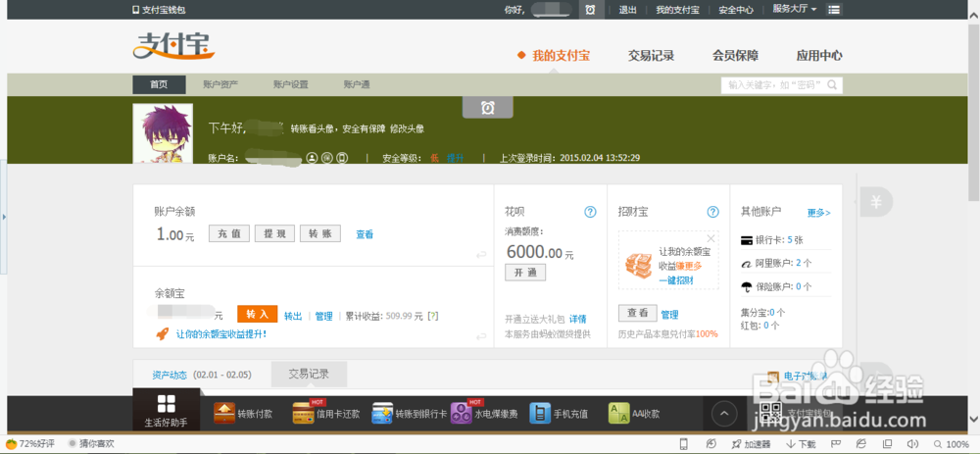This screenshot has width=980, height=454.
Task: Click the ¥ side tab icon
Action: (x=876, y=202)
